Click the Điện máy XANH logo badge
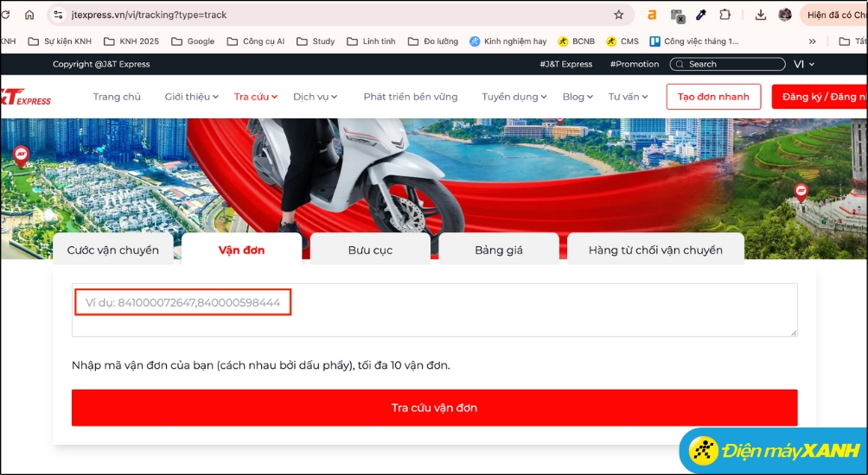 coord(774,451)
